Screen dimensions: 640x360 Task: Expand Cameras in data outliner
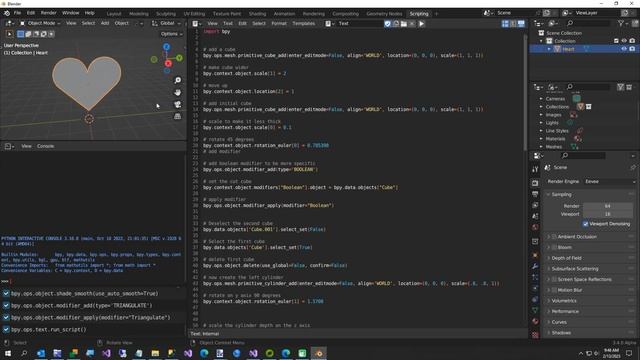(x=541, y=99)
